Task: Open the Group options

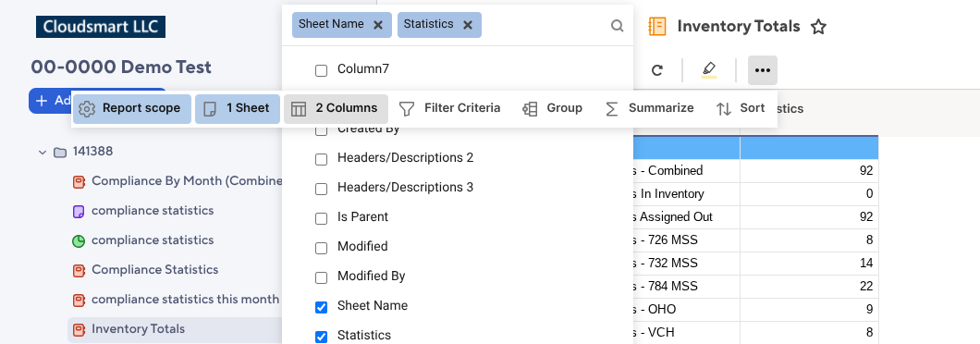Action: (x=552, y=109)
